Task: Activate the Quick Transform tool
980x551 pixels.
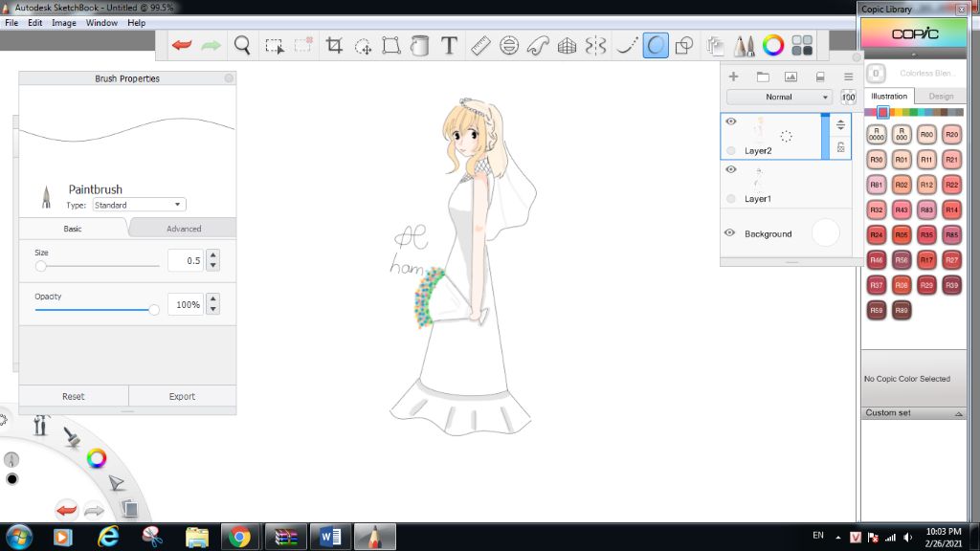Action: point(363,46)
